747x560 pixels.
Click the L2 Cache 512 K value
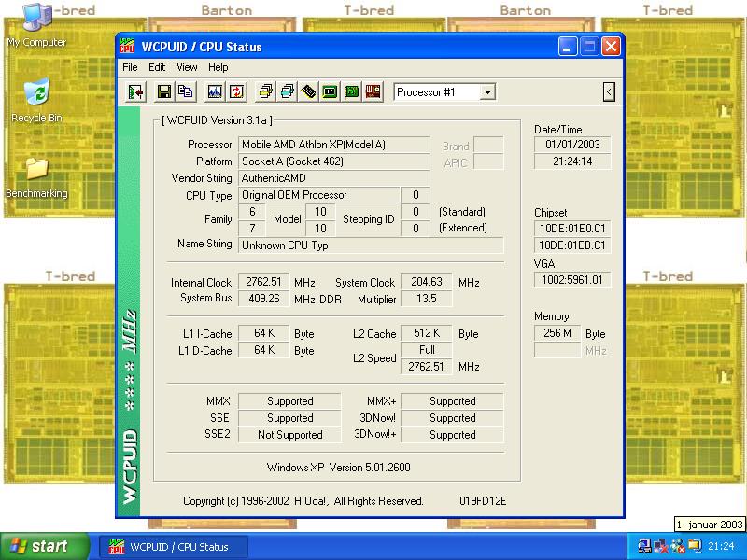coord(427,333)
